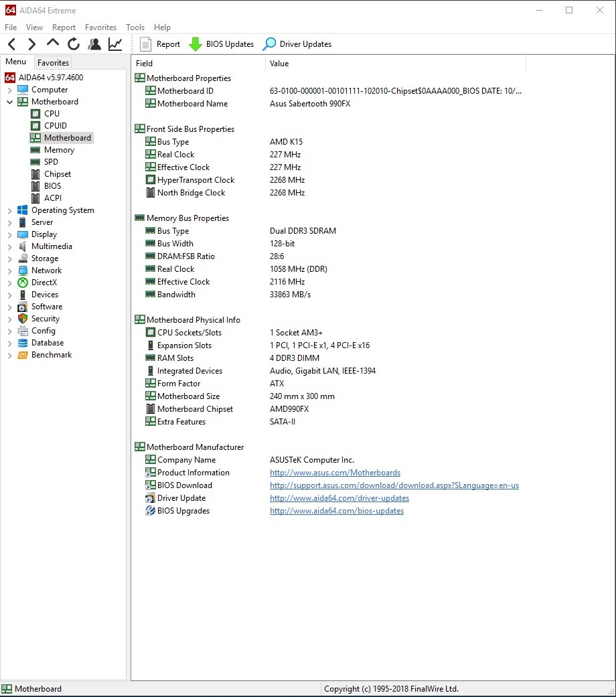The width and height of the screenshot is (616, 697).
Task: Click the Security shield icon
Action: (x=23, y=319)
